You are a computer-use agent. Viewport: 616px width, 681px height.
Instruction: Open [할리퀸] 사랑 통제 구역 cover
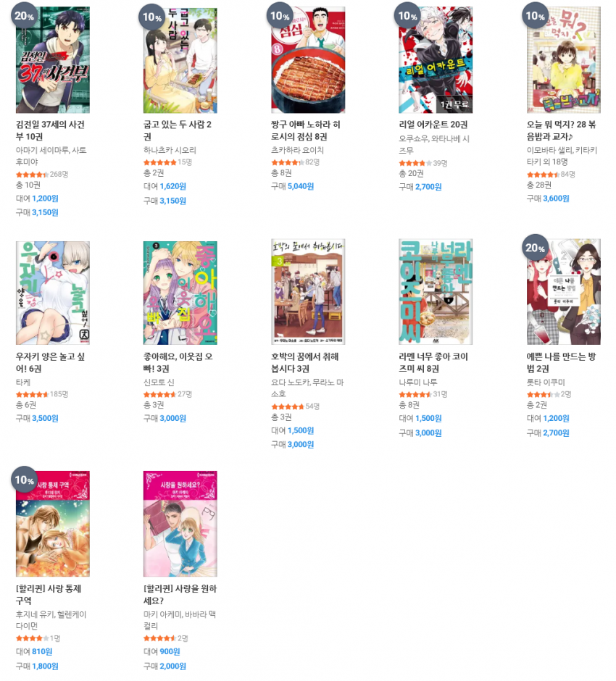[x=53, y=524]
